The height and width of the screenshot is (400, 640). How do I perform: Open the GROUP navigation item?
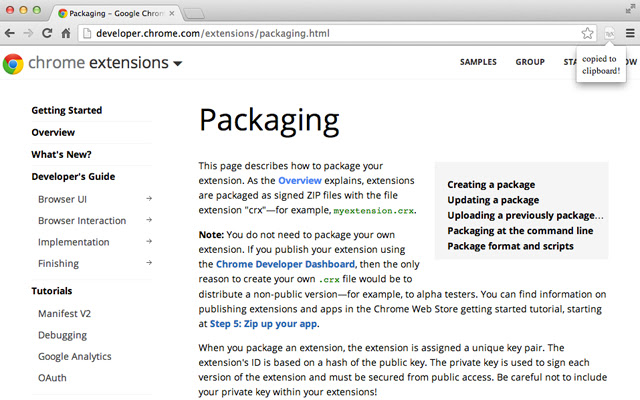point(530,62)
